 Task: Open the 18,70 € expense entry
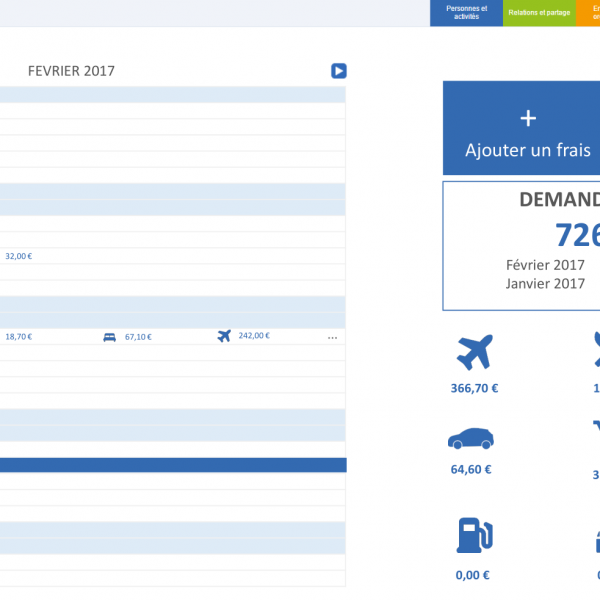pyautogui.click(x=18, y=337)
